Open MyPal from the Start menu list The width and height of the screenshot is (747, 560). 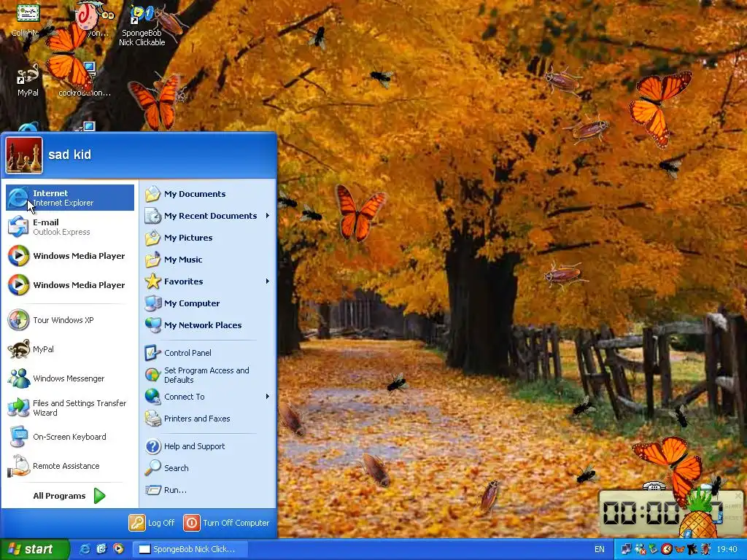click(70, 349)
